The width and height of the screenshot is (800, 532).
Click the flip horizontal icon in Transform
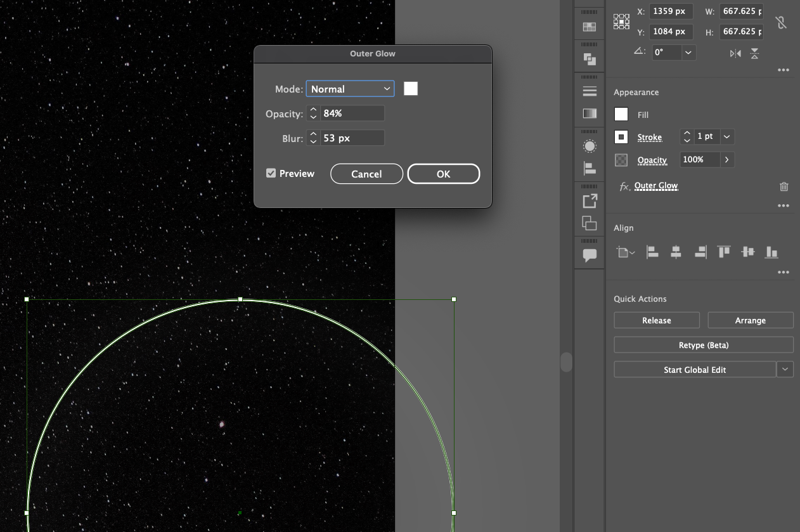[x=734, y=53]
